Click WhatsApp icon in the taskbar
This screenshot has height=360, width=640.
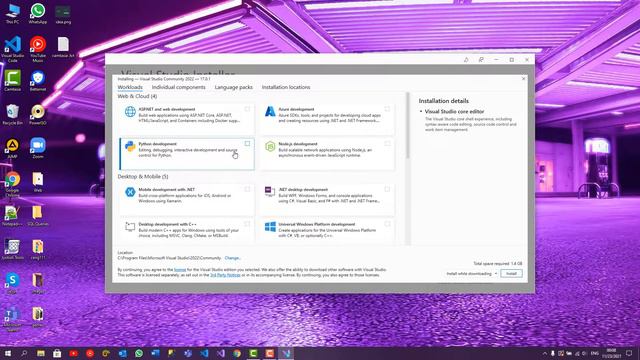pyautogui.click(x=139, y=353)
